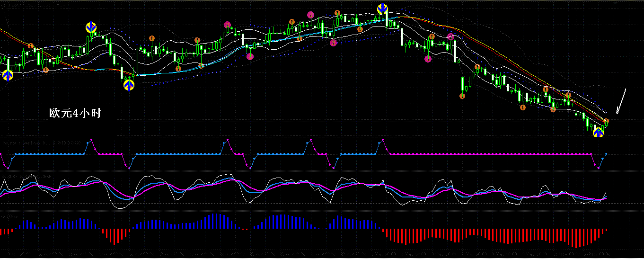The image size is (644, 259).
Task: Click the highest magenta circle marker on the chart
Action: click(x=310, y=15)
